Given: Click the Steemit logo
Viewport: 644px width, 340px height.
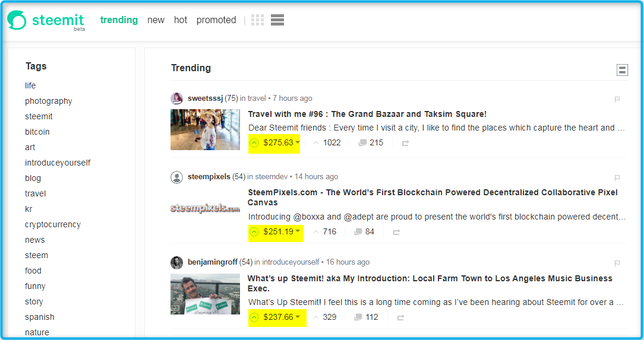Looking at the screenshot, I should pyautogui.click(x=46, y=21).
